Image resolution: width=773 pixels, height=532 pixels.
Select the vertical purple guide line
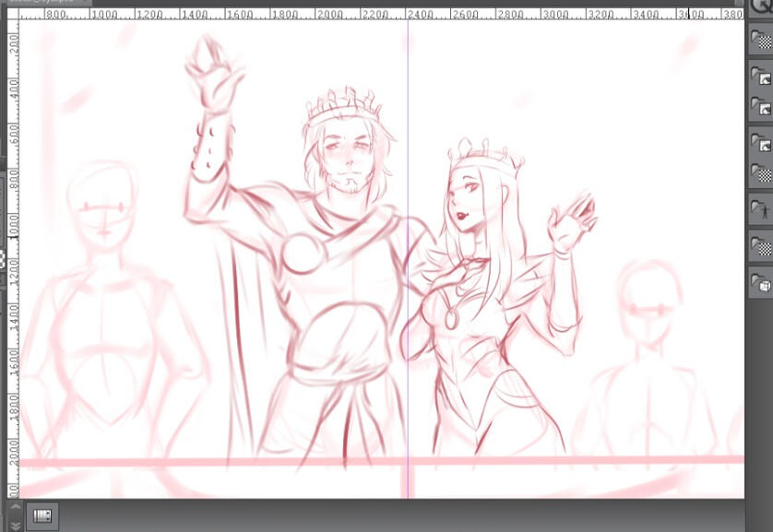(408, 277)
